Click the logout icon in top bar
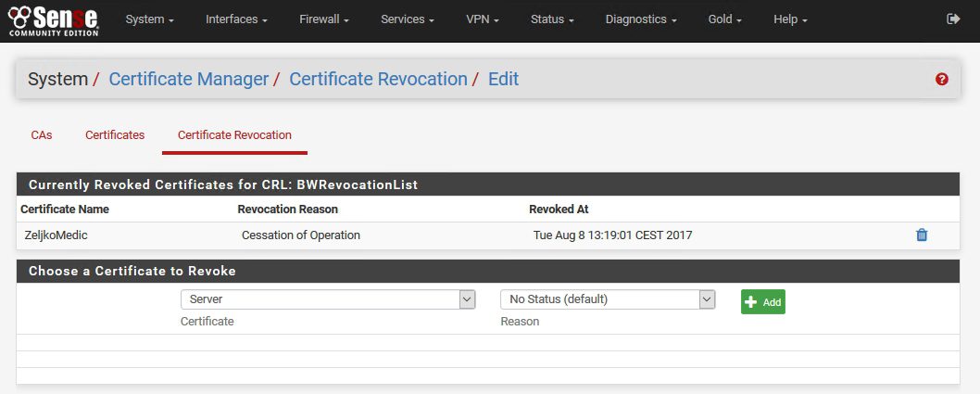980x394 pixels. [954, 19]
